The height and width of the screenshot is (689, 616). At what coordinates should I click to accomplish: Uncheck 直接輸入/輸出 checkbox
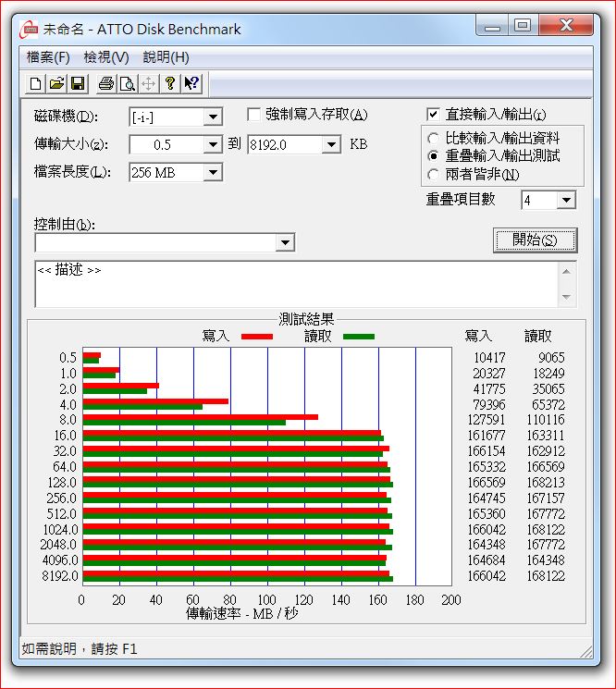coord(433,115)
